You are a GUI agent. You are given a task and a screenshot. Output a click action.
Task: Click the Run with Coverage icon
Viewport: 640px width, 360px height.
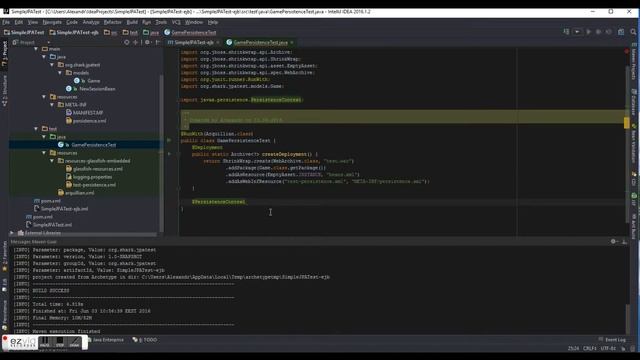pyautogui.click(x=609, y=31)
